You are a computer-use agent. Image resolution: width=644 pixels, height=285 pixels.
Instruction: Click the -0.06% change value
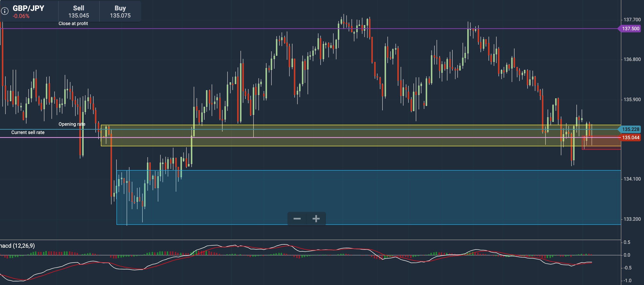coord(21,16)
